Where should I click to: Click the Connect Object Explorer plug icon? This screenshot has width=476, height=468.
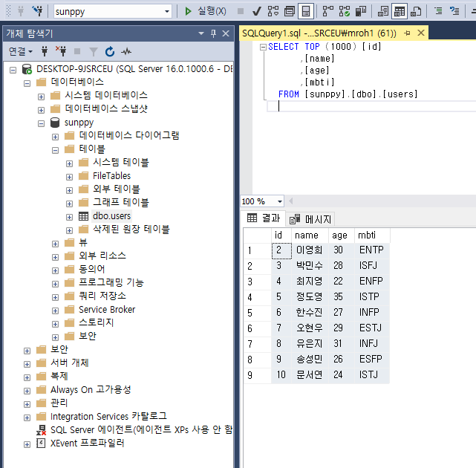[x=45, y=52]
